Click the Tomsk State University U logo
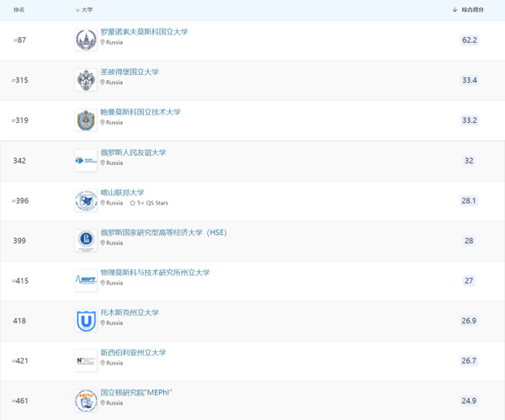The width and height of the screenshot is (505, 420). 86,321
